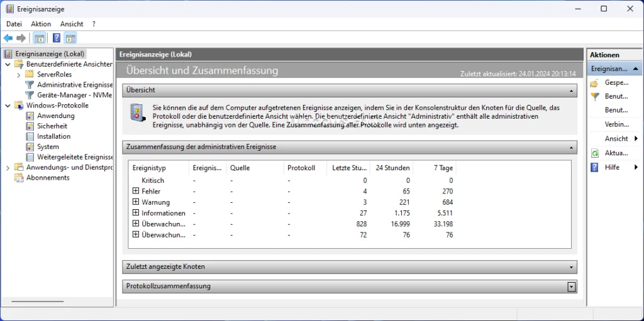Collapse the Windows-Protokolle tree node
This screenshot has width=644, height=321.
tap(8, 106)
